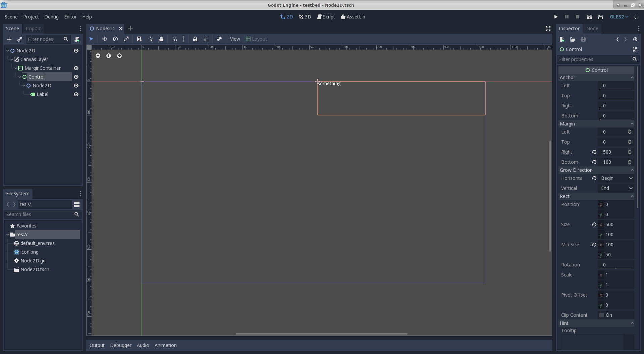Open the GLES2 renderer dropdown

click(619, 16)
